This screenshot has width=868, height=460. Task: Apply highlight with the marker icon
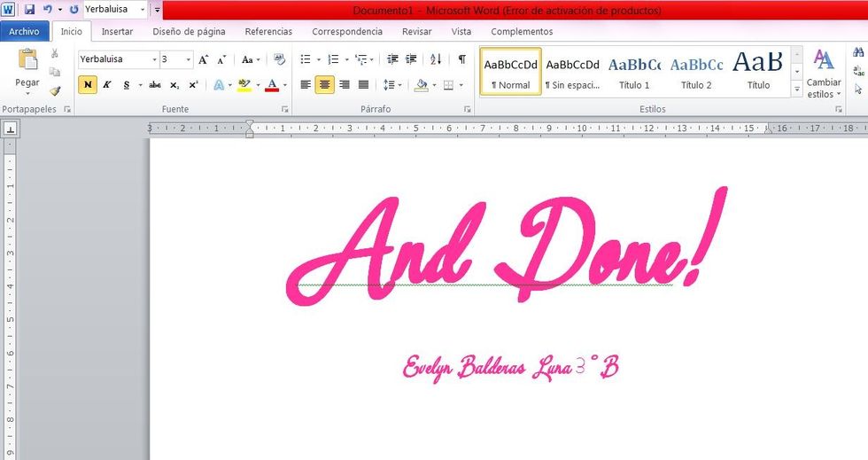coord(244,85)
